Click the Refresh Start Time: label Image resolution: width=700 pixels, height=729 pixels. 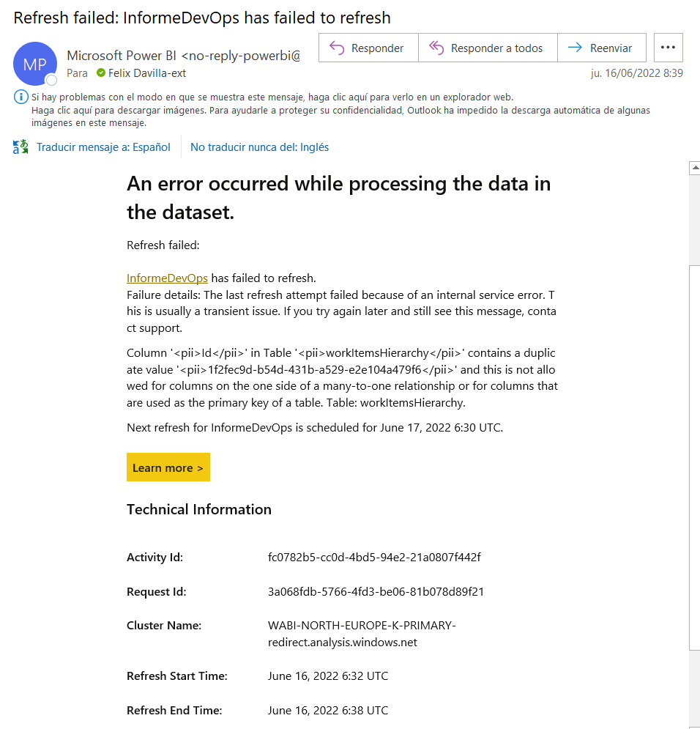(177, 676)
